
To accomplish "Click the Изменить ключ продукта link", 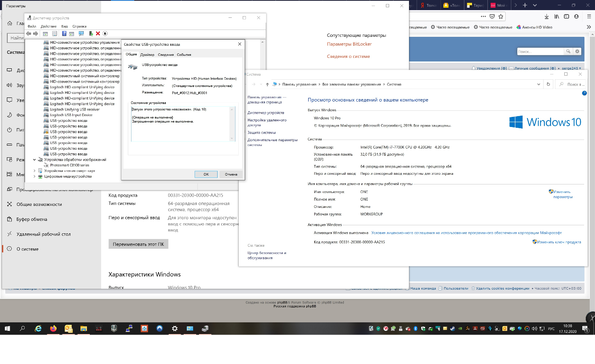I will coord(559,242).
